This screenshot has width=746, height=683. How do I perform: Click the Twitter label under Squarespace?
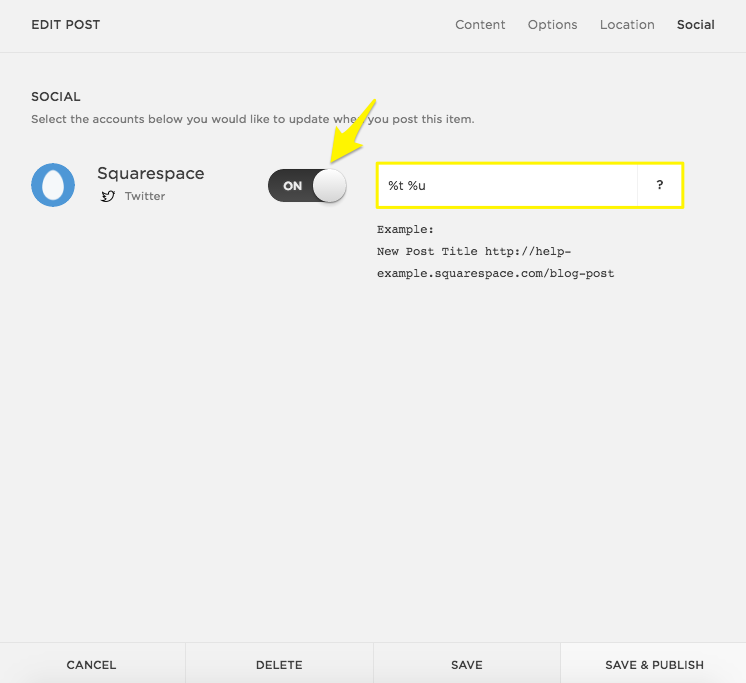point(145,196)
